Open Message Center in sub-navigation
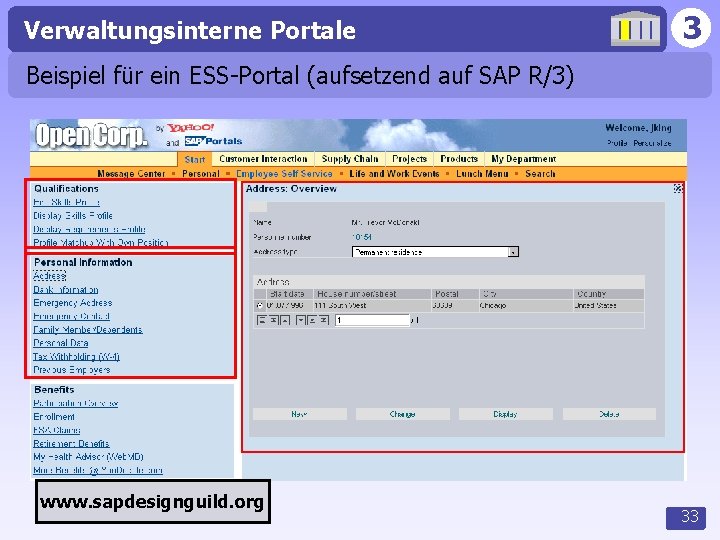 pos(131,174)
